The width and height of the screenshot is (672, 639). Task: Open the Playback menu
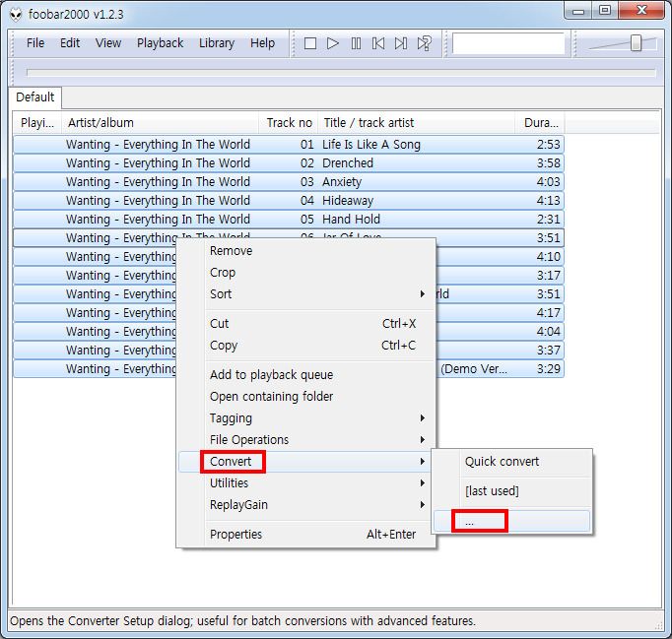[160, 42]
